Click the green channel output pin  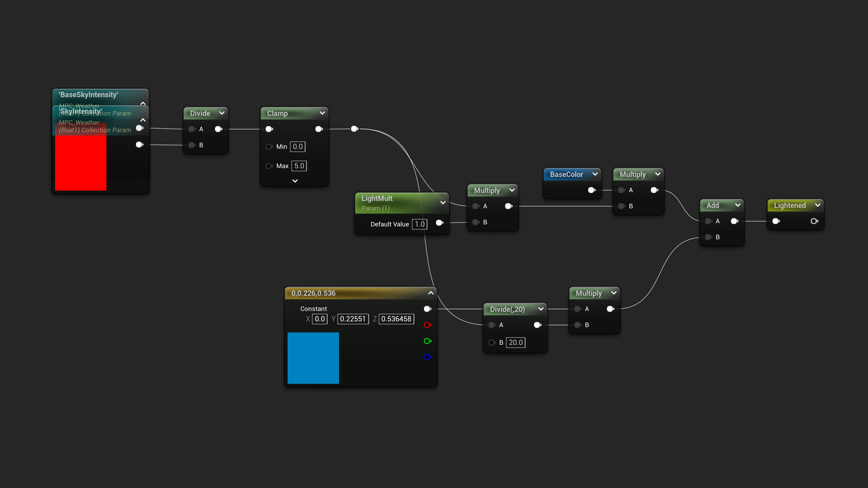[427, 341]
